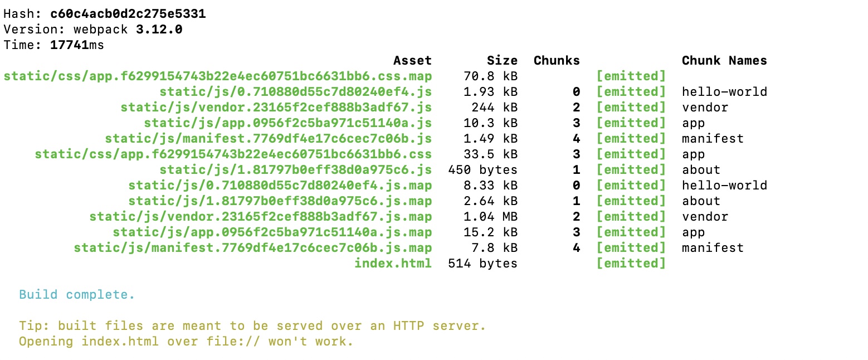This screenshot has width=868, height=360.
Task: Click static/js/vendor.23165f2cef888b3adf67.js asset path
Action: click(276, 108)
